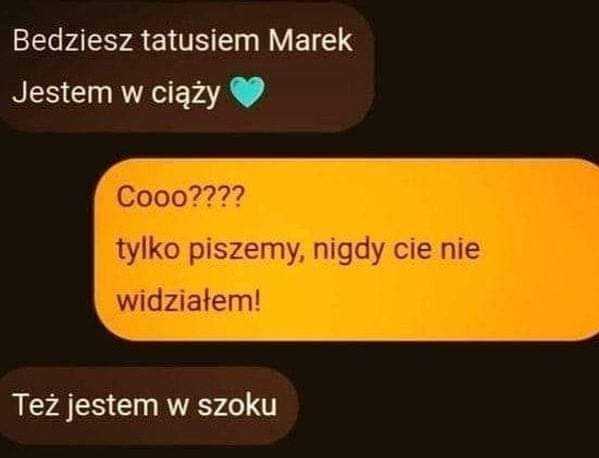The width and height of the screenshot is (599, 458).
Task: Select the 'Bedziesz tatusiem Marek' message line
Action: pyautogui.click(x=183, y=40)
